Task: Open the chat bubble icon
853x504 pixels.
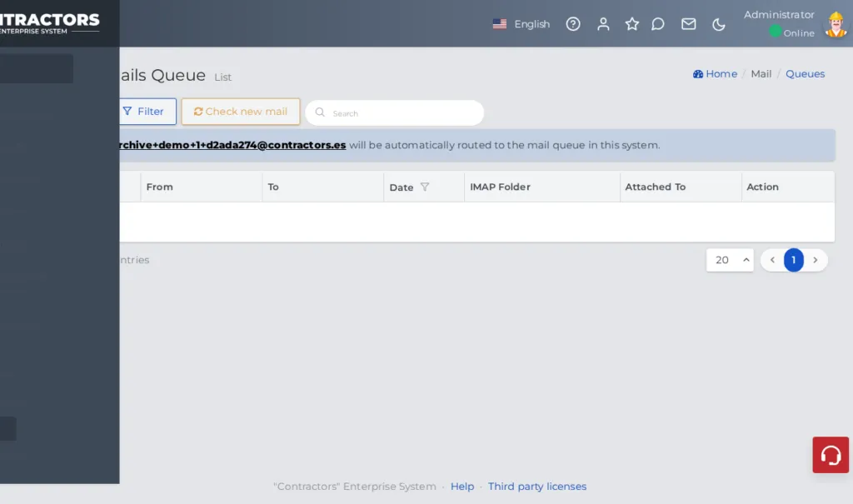Action: (x=658, y=24)
